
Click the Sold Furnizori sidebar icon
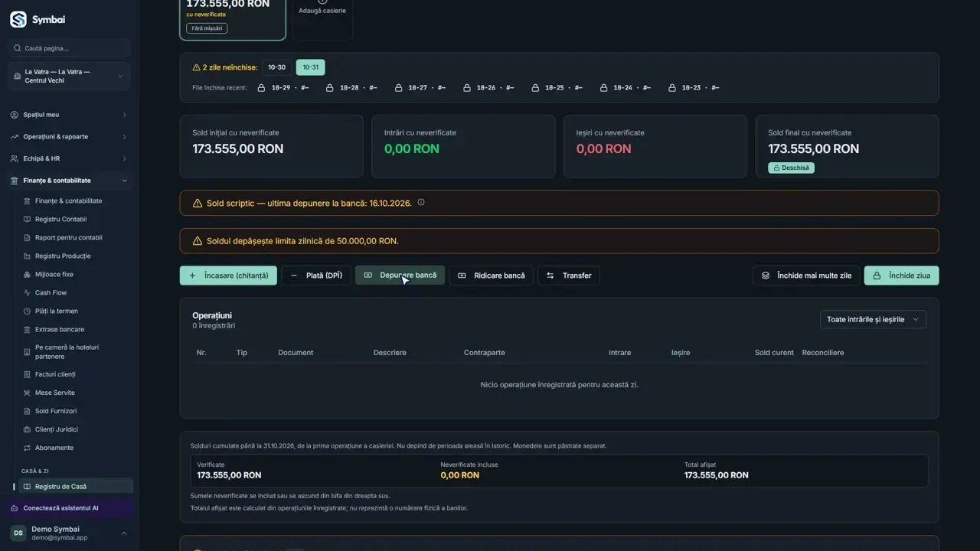(28, 411)
